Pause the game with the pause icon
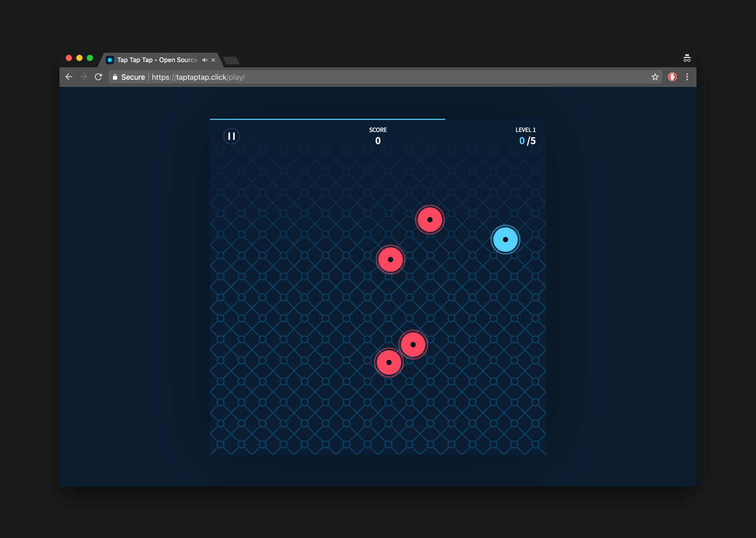 coord(231,136)
